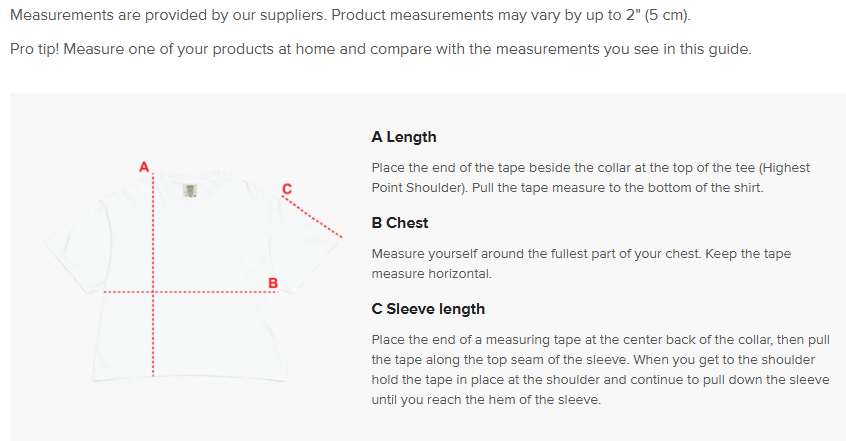The height and width of the screenshot is (441, 846).
Task: Click the chest measuring instructions text
Action: click(580, 263)
